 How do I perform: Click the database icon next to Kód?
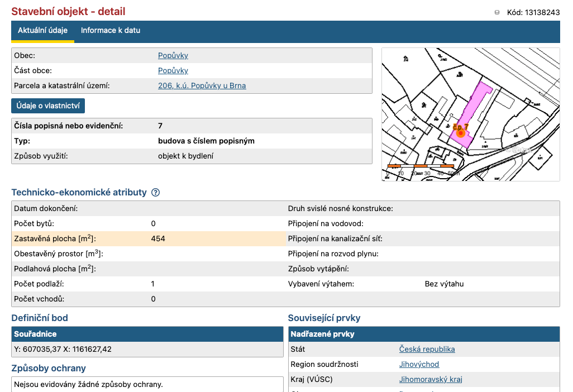click(497, 12)
